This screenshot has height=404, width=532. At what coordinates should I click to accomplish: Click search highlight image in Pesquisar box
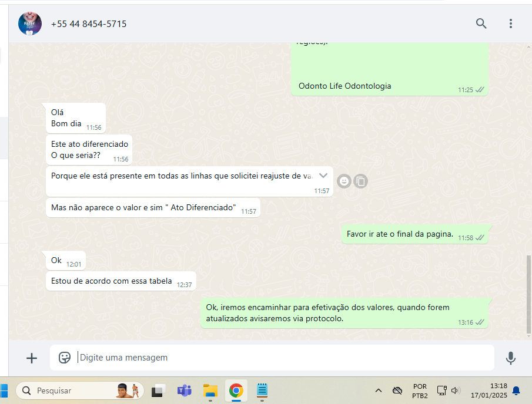tap(128, 390)
